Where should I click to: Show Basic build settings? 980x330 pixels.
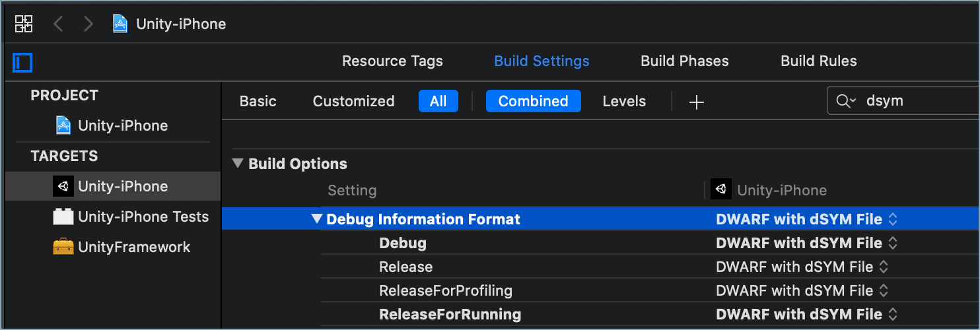258,101
